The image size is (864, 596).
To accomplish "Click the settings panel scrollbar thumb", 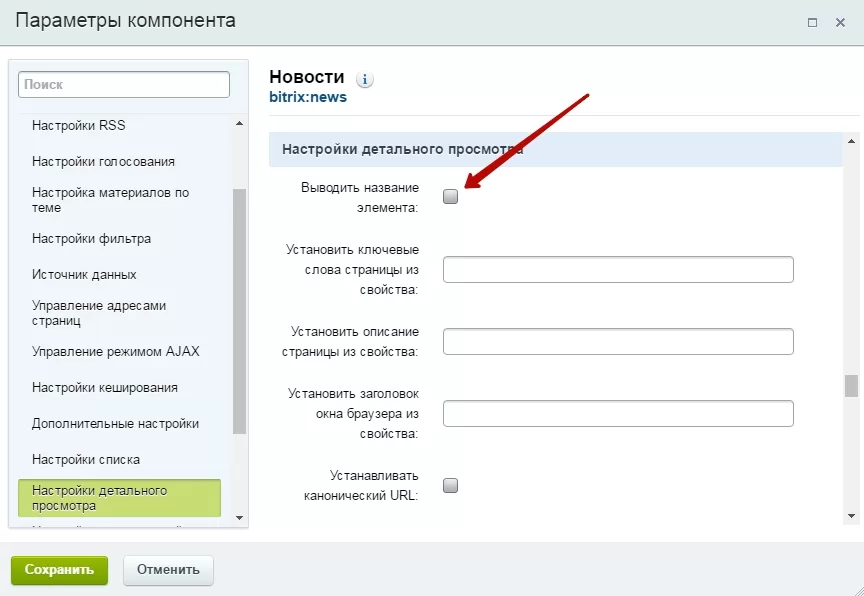I will tap(851, 386).
